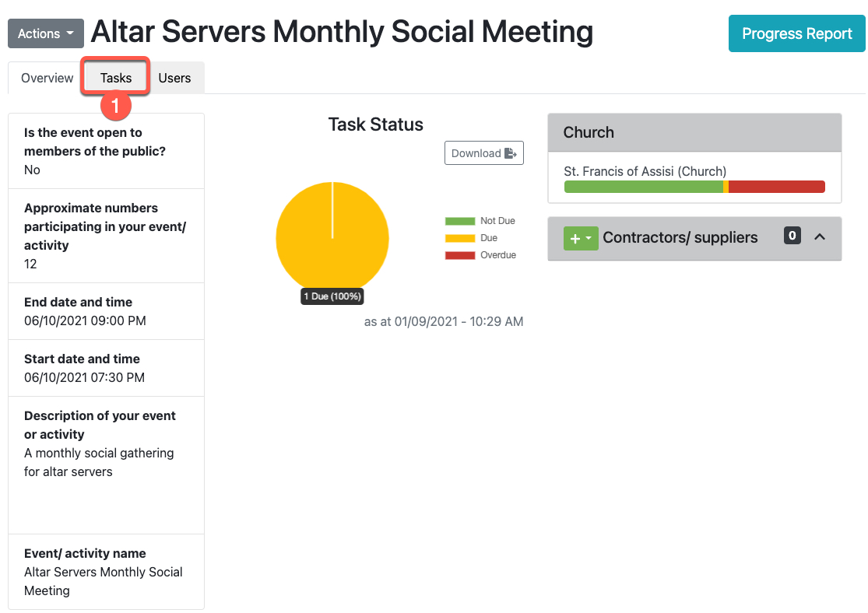868x613 pixels.
Task: Open the green plus add-contractor dropdown
Action: pyautogui.click(x=580, y=238)
